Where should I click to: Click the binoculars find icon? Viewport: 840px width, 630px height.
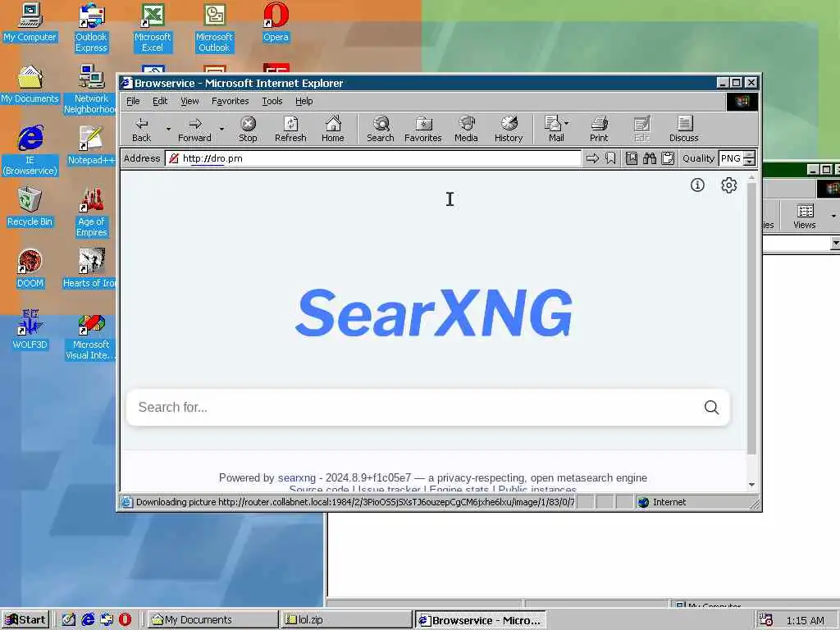click(650, 158)
